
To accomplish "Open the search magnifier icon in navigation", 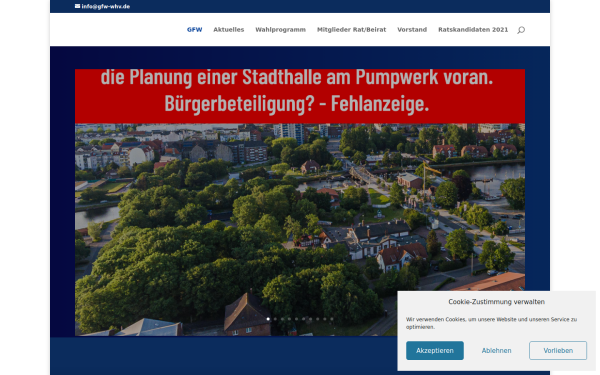I will 521,30.
